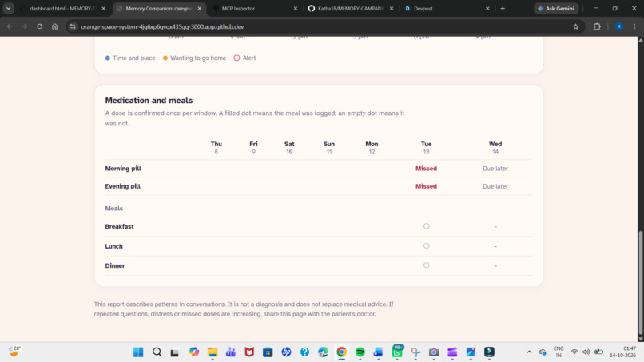Bookmark this page with the star

click(x=575, y=26)
